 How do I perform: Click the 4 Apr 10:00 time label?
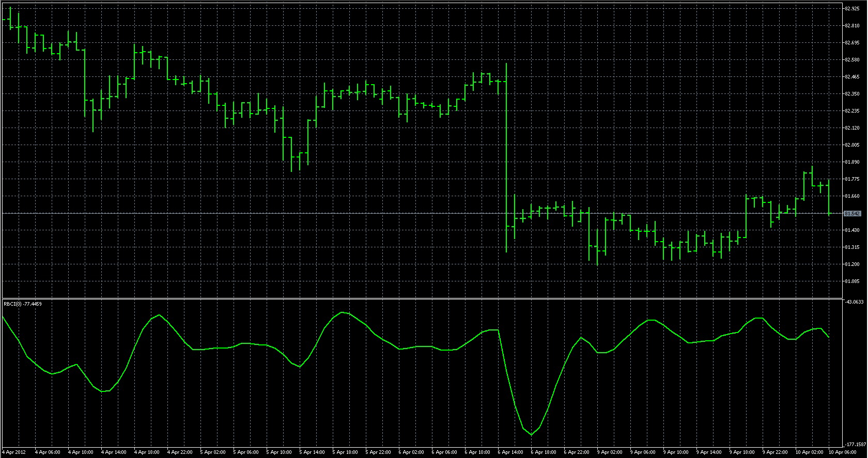(81, 452)
